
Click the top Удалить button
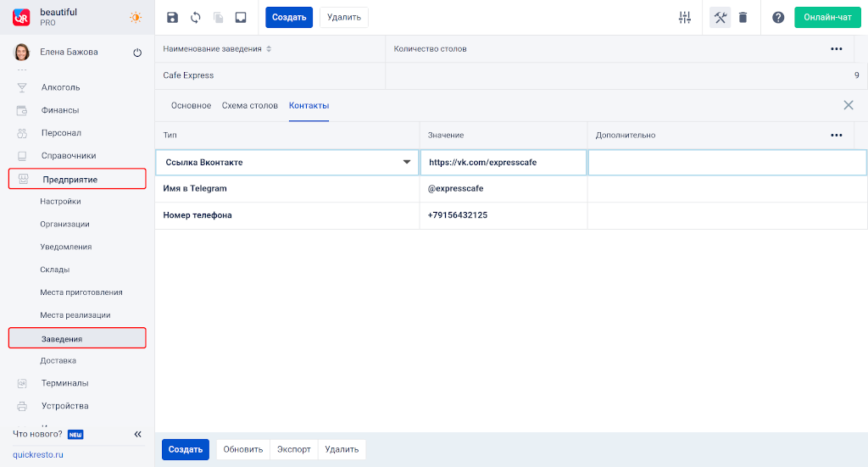pos(344,17)
